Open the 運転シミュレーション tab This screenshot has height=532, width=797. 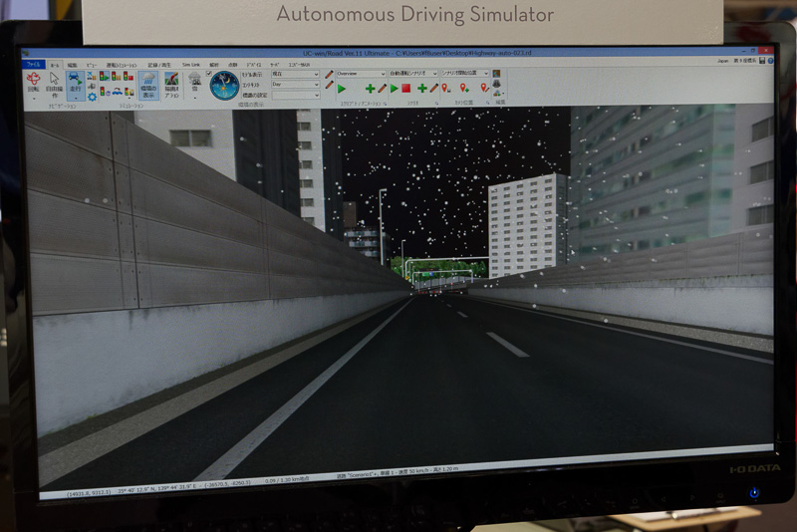click(122, 65)
